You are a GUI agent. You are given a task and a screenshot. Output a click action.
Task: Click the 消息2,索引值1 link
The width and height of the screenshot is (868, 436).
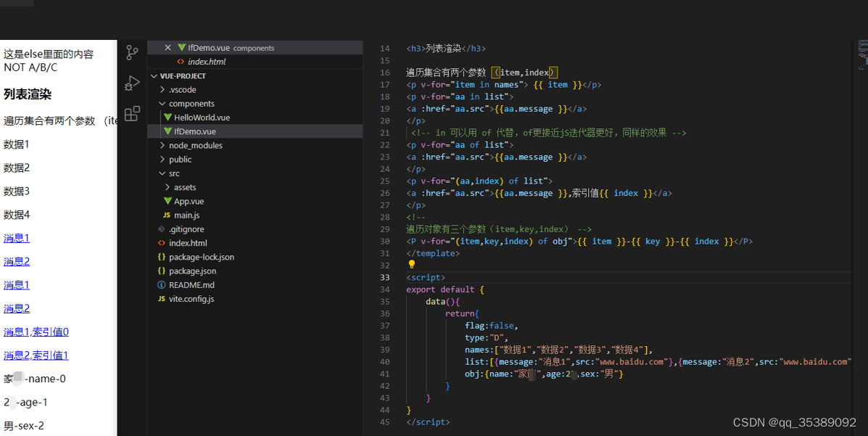tap(36, 355)
